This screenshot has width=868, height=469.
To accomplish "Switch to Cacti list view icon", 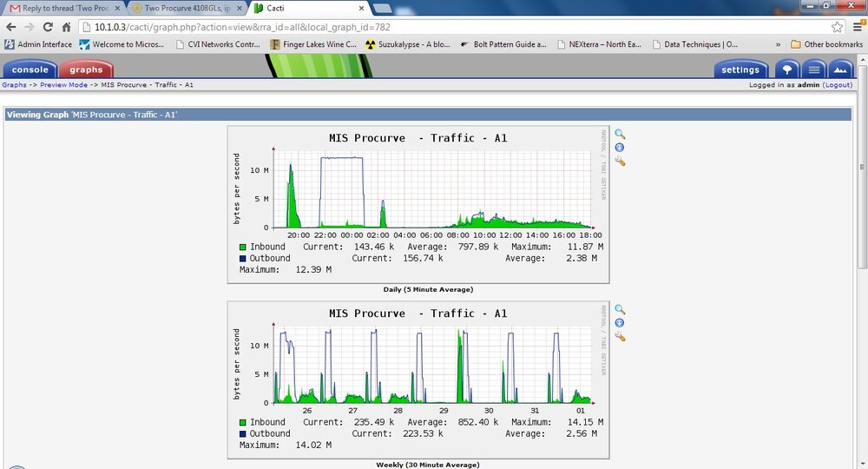I will point(814,69).
